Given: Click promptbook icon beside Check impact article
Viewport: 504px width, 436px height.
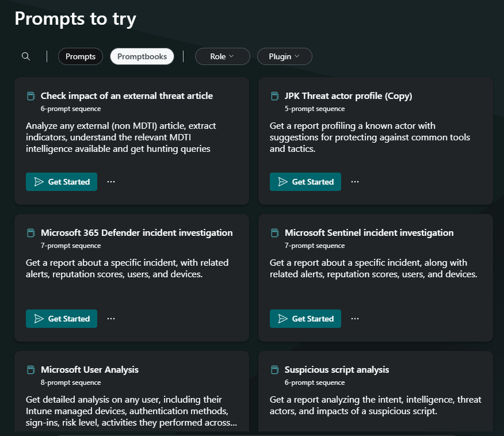Looking at the screenshot, I should [x=31, y=96].
